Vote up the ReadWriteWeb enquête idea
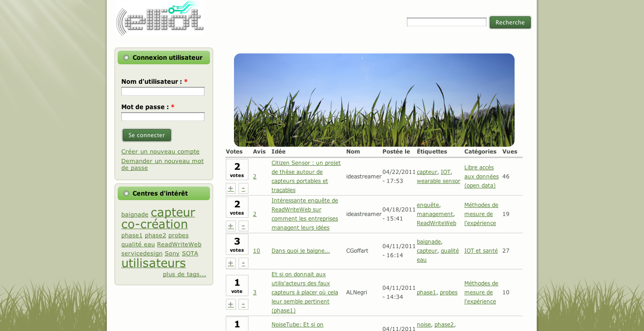This screenshot has height=331, width=644. coord(231,226)
